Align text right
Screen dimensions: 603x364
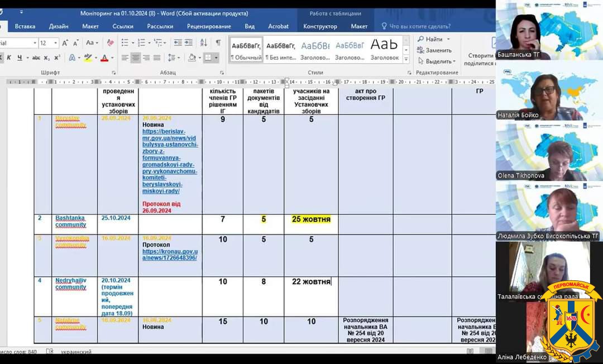[146, 58]
